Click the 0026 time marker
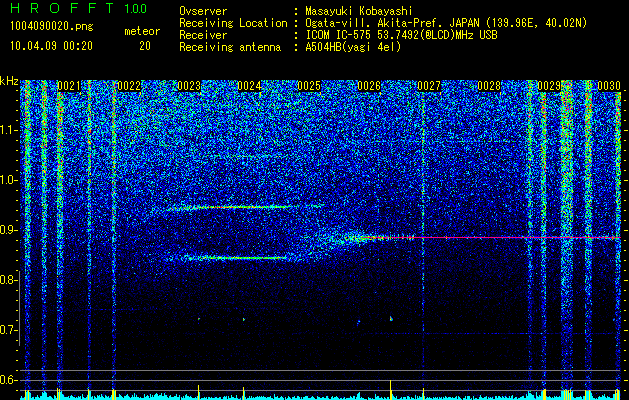 (369, 86)
